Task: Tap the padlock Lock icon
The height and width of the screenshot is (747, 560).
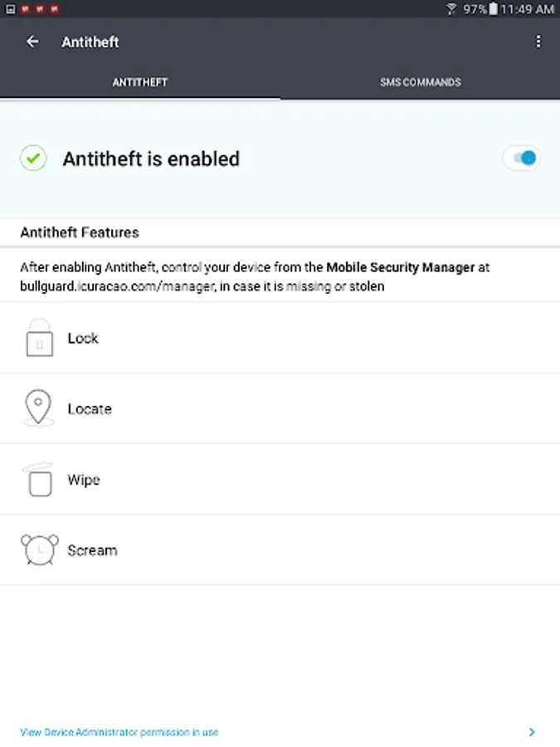Action: click(x=39, y=338)
